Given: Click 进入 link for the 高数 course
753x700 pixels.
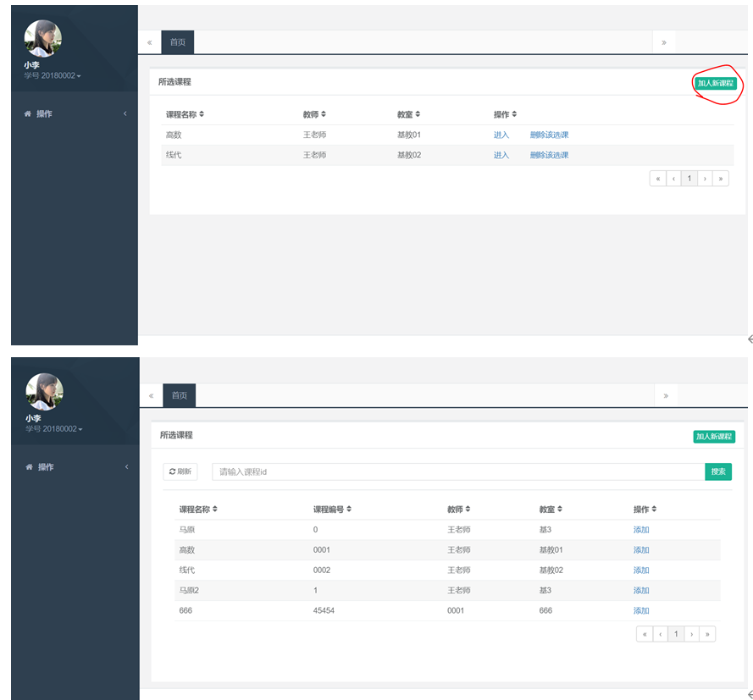Looking at the screenshot, I should [x=501, y=135].
